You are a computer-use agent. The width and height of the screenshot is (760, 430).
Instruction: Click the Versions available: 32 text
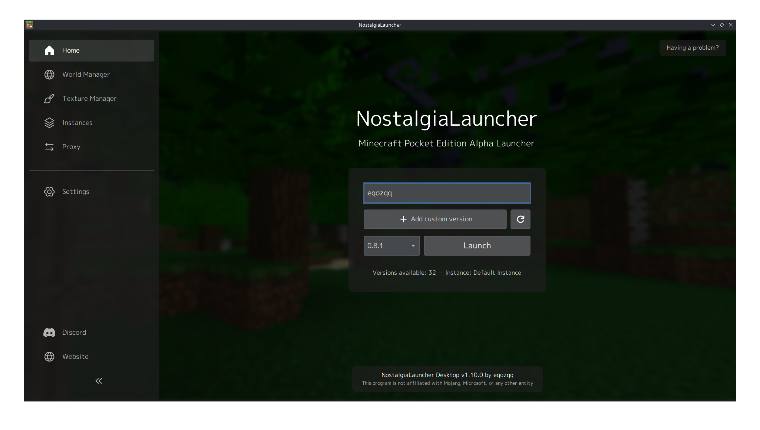(x=404, y=273)
